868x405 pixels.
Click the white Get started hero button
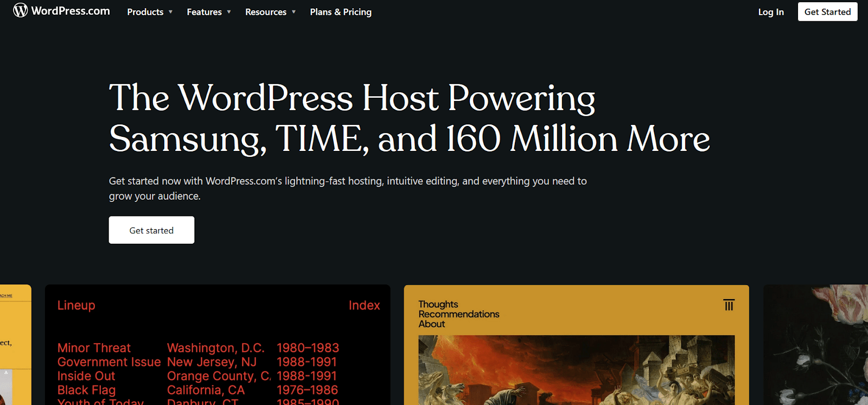151,230
